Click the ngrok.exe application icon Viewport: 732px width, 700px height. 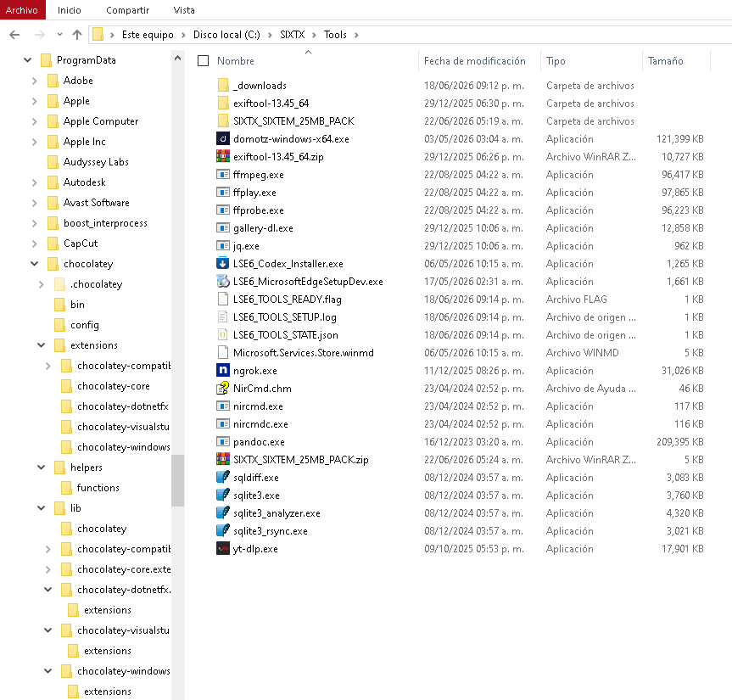click(223, 370)
